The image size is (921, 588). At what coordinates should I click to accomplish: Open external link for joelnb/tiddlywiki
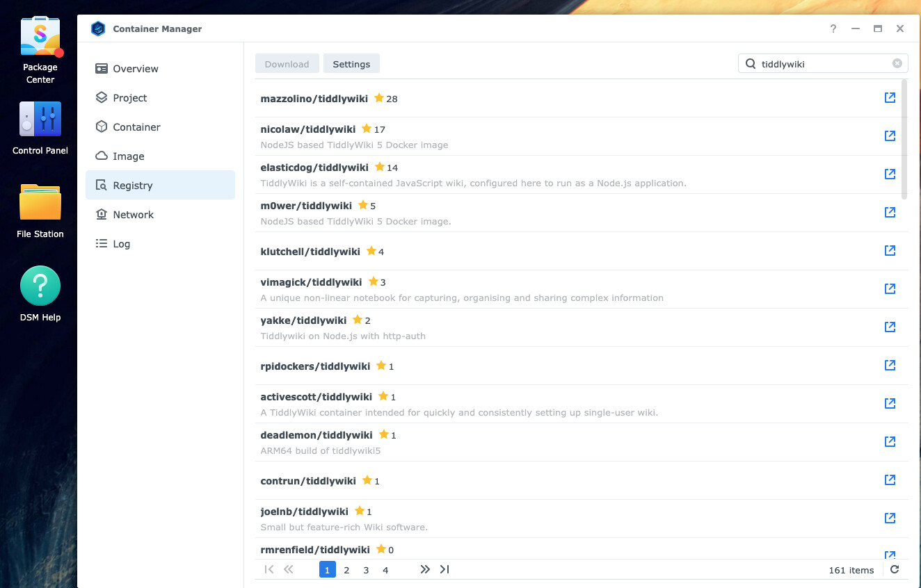pyautogui.click(x=890, y=518)
